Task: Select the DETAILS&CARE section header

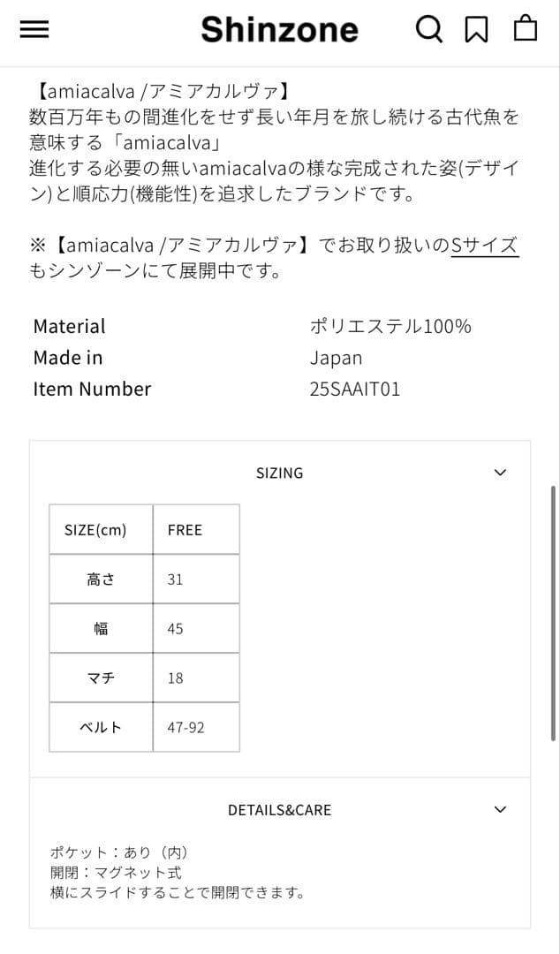Action: [x=280, y=809]
